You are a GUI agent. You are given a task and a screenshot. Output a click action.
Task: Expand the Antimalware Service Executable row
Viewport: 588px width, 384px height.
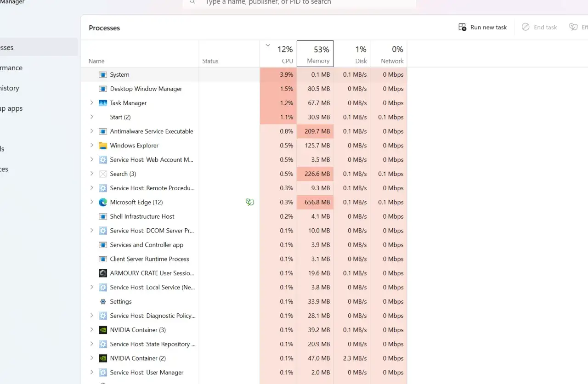tap(91, 131)
